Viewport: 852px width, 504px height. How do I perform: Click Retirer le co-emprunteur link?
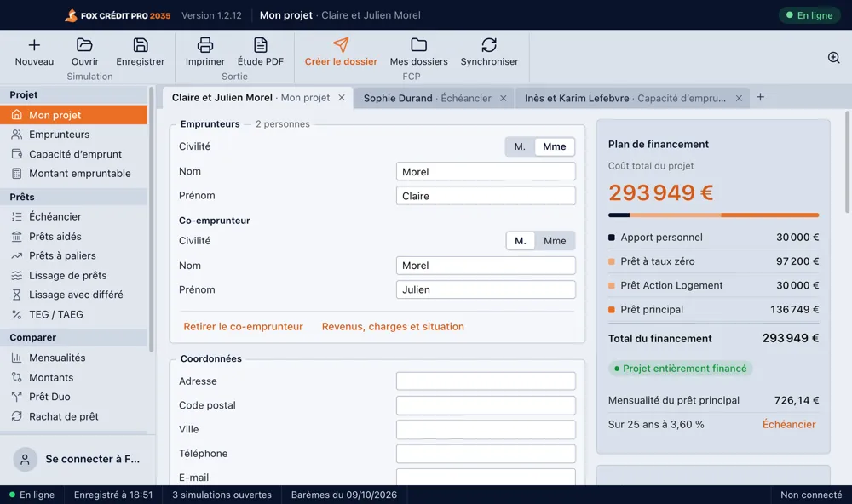tap(243, 326)
